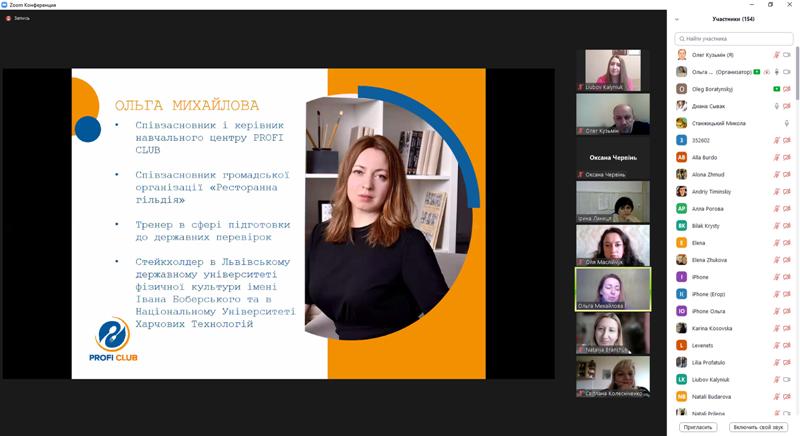The image size is (800, 436).
Task: Click the green screen-share icon beside Ольга (Организатор)
Action: 757,72
